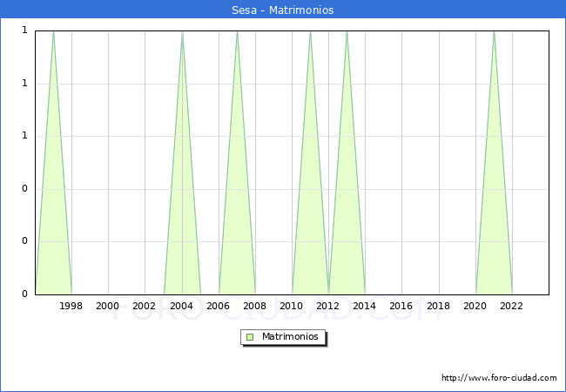Click the 2022 x-axis label
Screen dimensions: 566x392
(512, 306)
